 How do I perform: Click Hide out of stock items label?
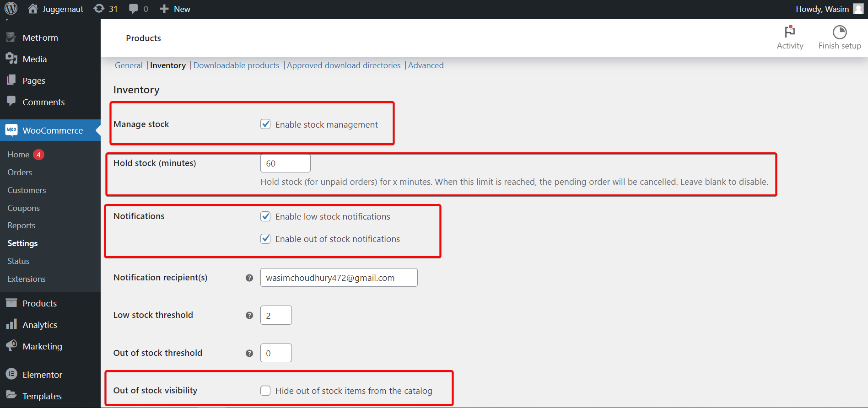(x=354, y=391)
